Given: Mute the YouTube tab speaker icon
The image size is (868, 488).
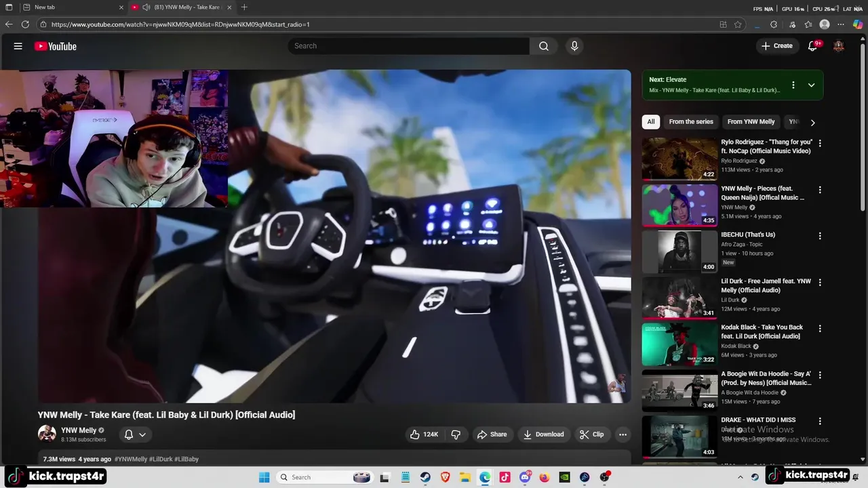Looking at the screenshot, I should [x=146, y=7].
